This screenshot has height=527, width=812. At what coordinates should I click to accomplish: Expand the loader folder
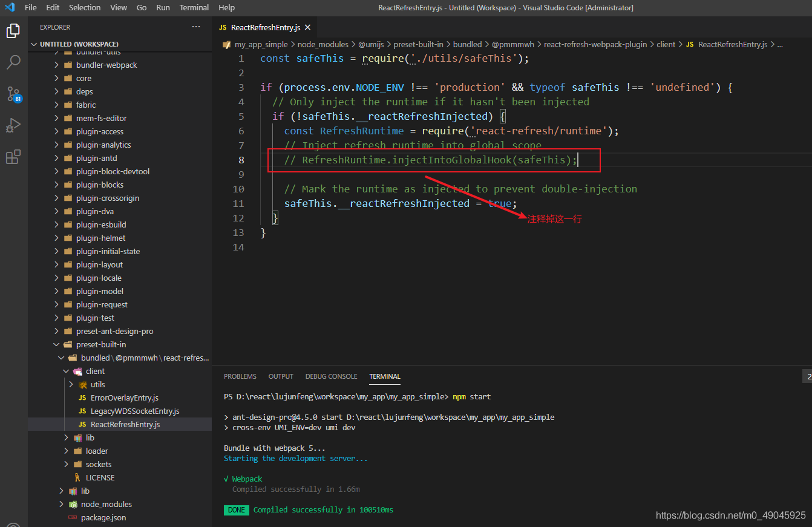tap(66, 451)
